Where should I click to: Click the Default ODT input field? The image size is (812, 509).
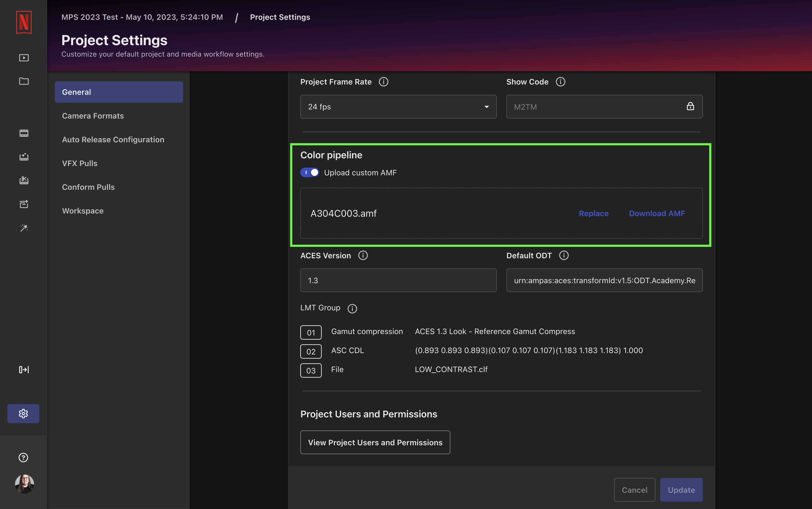[x=604, y=280]
